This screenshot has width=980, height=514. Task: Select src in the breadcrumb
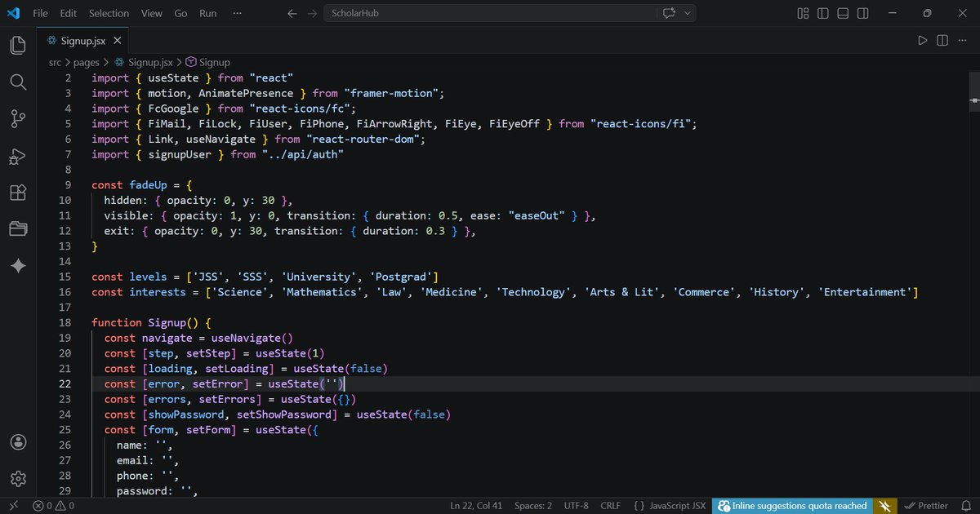55,62
